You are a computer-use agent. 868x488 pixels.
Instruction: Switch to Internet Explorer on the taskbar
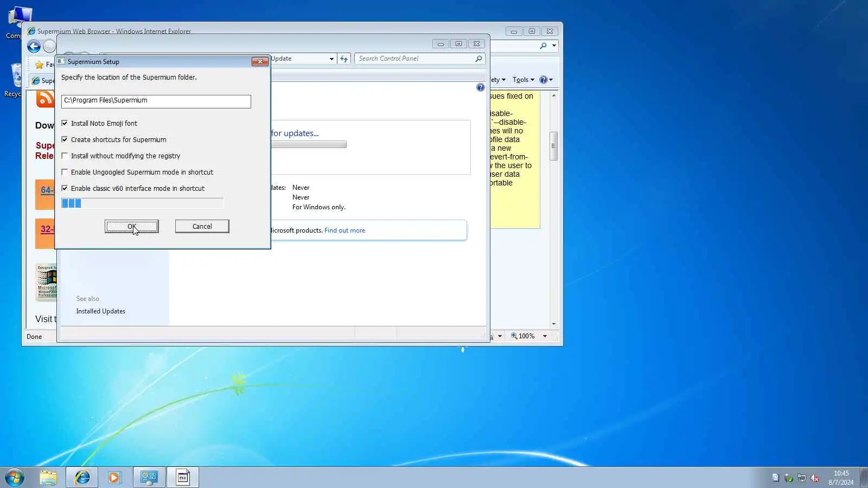(x=82, y=477)
